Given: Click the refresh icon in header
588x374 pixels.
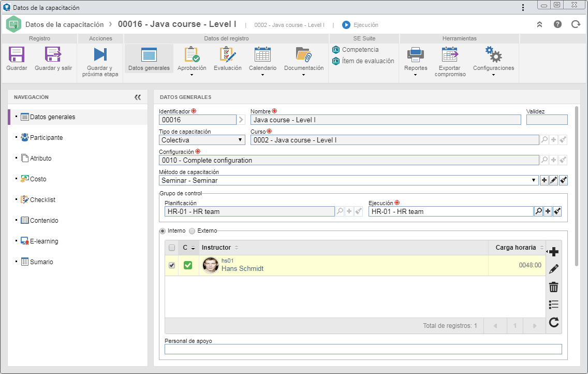Looking at the screenshot, I should click(x=576, y=24).
